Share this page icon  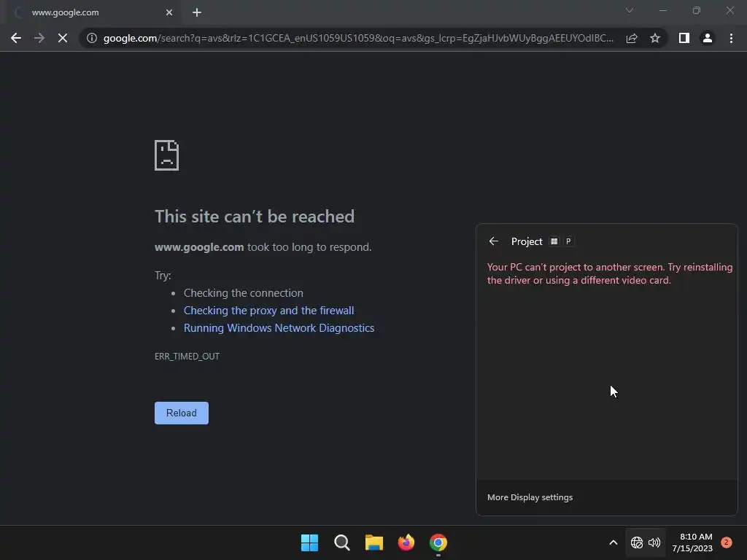pos(632,38)
